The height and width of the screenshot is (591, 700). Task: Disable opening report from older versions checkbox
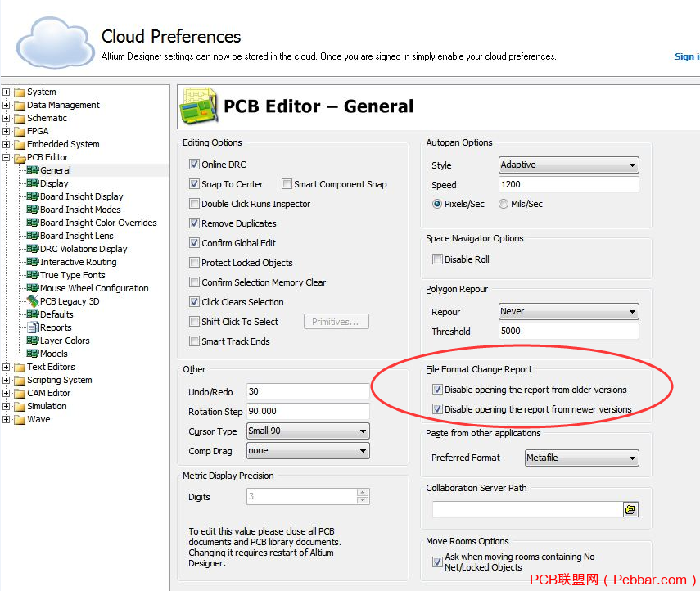(x=437, y=390)
